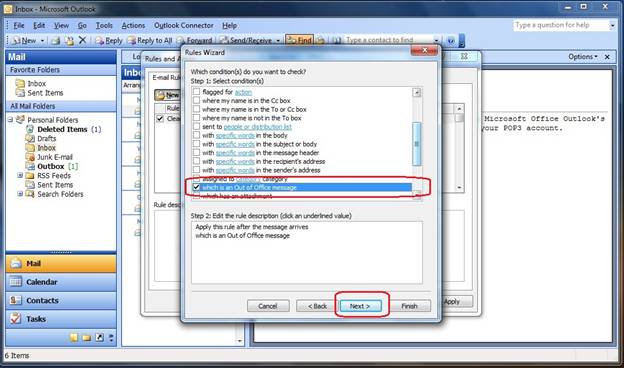The image size is (624, 368).
Task: Open the New item dropdown arrow
Action: click(x=42, y=40)
